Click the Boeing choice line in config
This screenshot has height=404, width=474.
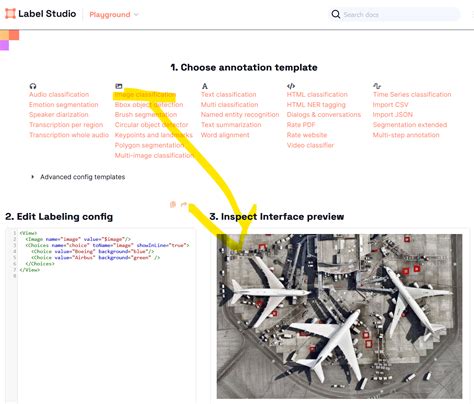click(x=92, y=252)
